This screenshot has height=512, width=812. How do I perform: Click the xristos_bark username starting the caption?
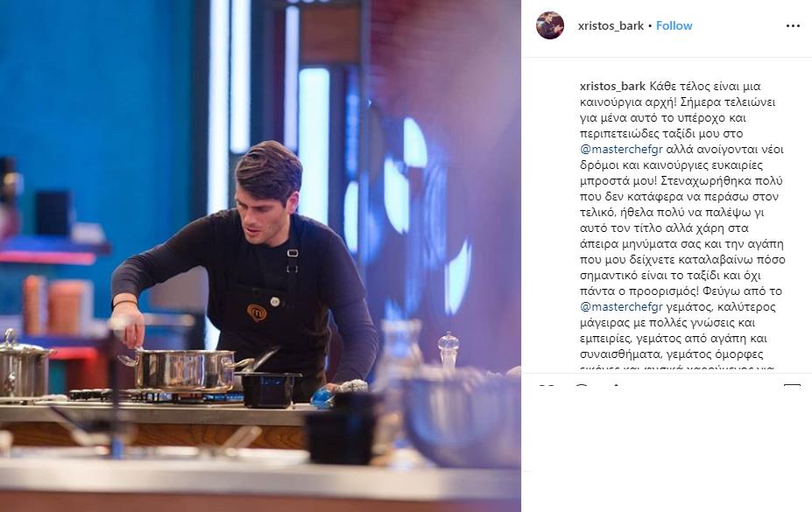[x=612, y=87]
